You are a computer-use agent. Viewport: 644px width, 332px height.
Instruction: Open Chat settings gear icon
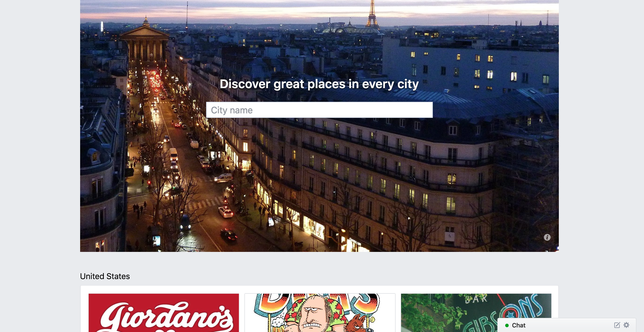[626, 325]
